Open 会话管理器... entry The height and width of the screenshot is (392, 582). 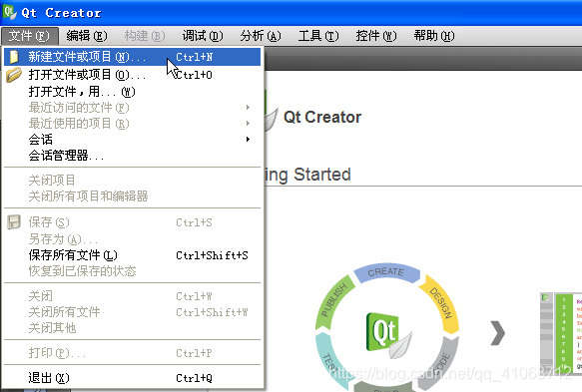[x=132, y=155]
